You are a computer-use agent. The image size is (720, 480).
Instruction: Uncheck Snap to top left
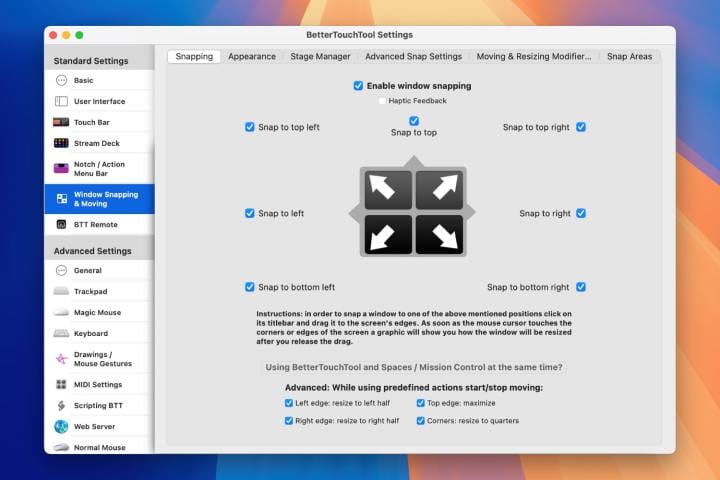pos(250,127)
